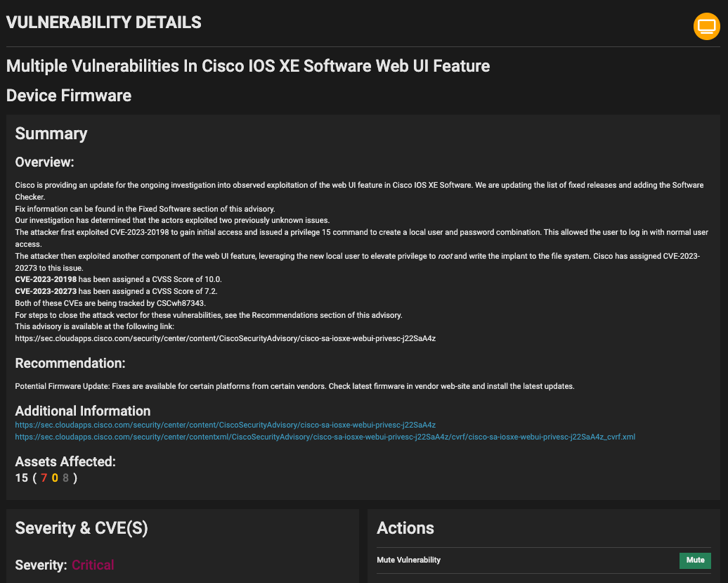The height and width of the screenshot is (583, 728).
Task: Click the Vulnerability Details page title
Action: point(103,23)
